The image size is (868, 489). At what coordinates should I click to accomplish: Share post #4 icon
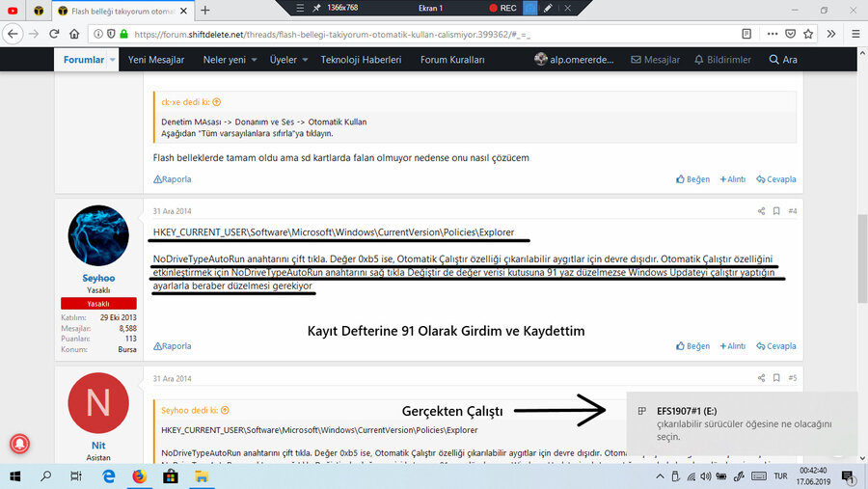[761, 211]
